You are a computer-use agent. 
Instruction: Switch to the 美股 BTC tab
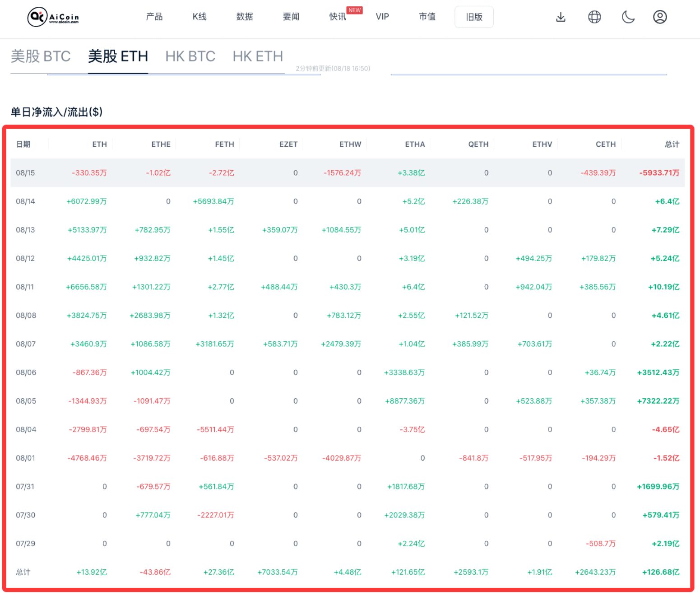[x=41, y=56]
